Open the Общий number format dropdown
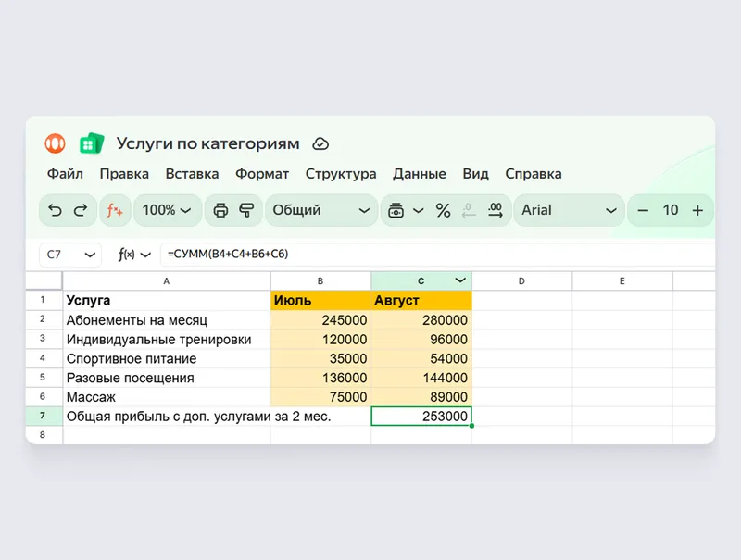Image resolution: width=741 pixels, height=560 pixels. click(320, 210)
